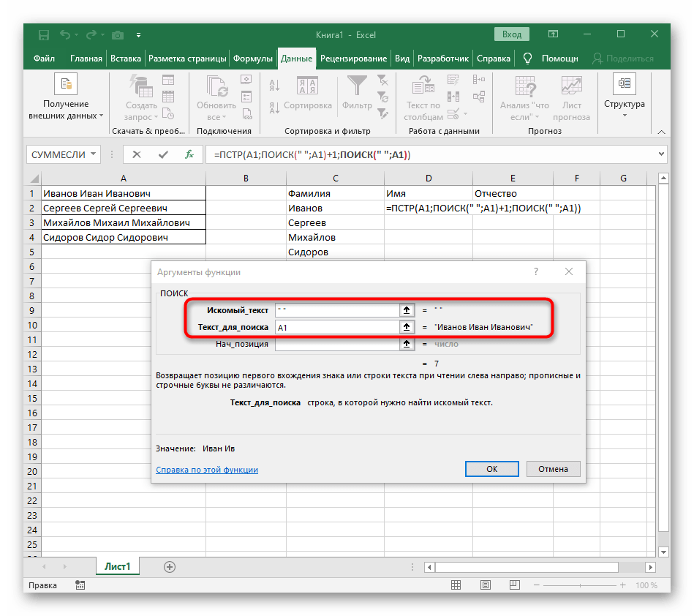Open the Файл tab
The height and width of the screenshot is (616, 694).
point(45,59)
